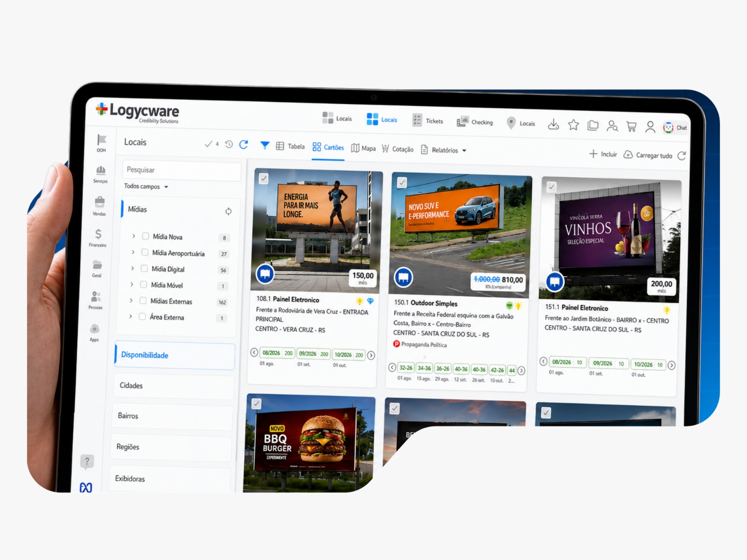
Task: Expand the Mídia Móvel tree item
Action: (x=132, y=284)
